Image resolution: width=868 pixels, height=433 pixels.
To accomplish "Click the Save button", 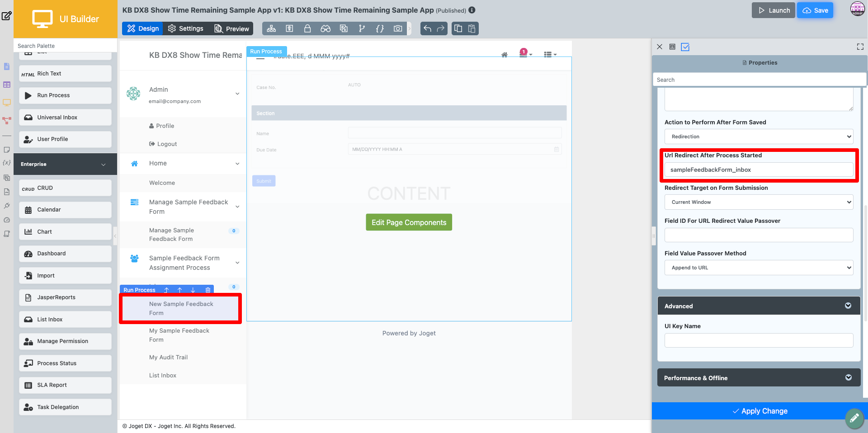I will tap(815, 10).
